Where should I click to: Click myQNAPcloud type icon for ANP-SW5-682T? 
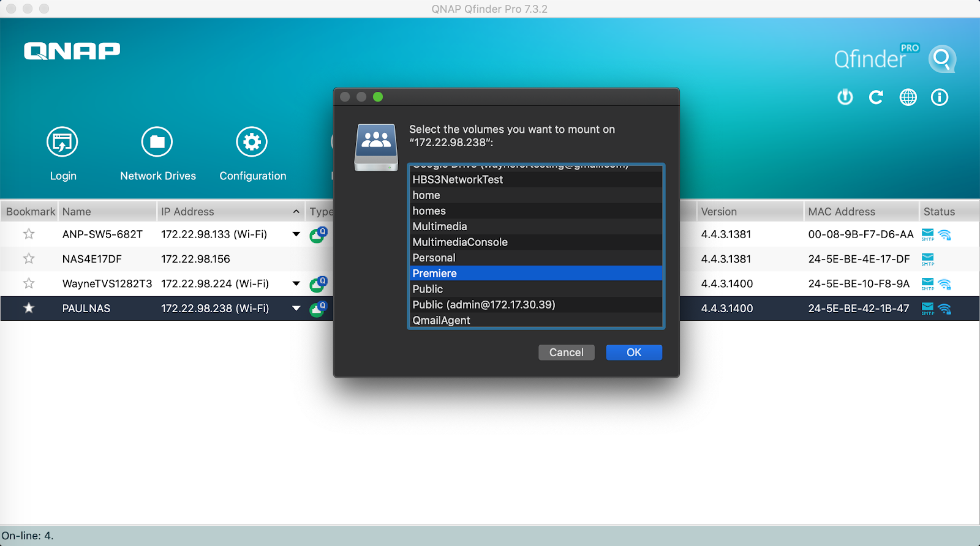coord(318,234)
